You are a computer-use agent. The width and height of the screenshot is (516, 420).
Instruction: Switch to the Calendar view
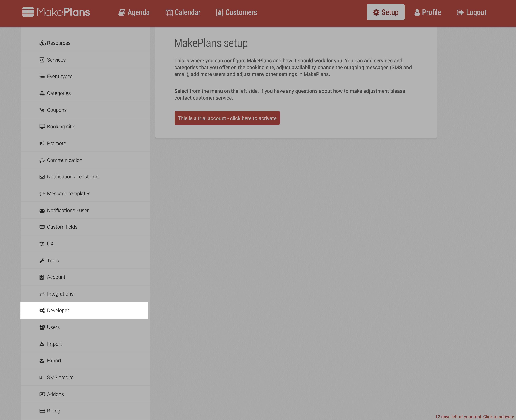tap(183, 12)
